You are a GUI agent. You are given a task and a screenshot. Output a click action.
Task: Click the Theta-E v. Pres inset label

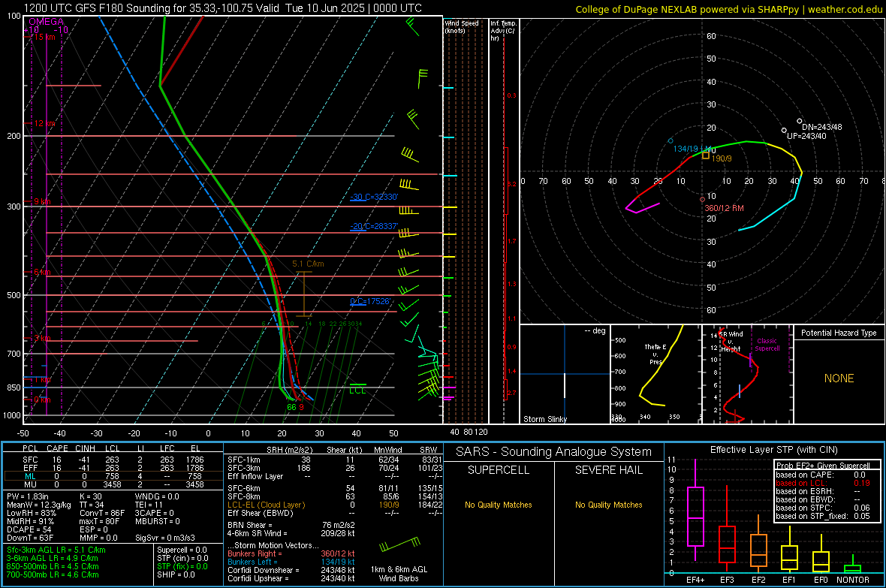[x=655, y=354]
